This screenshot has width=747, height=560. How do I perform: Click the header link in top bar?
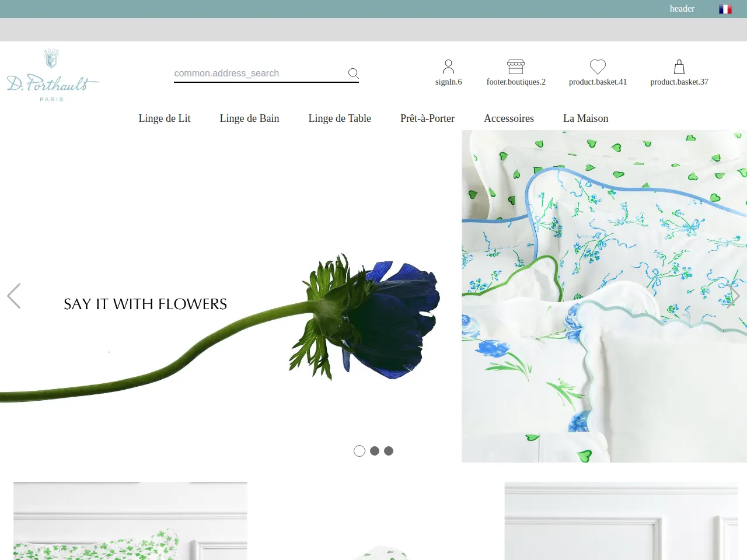[682, 9]
